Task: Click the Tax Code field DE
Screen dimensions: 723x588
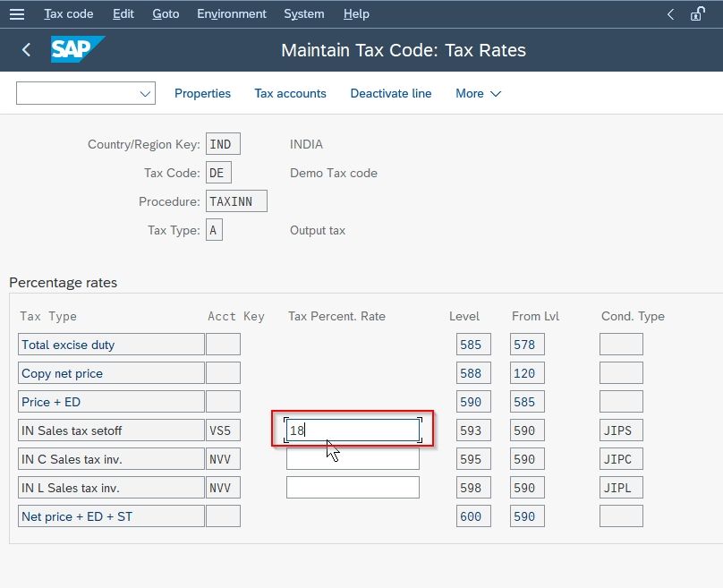Action: pyautogui.click(x=218, y=173)
